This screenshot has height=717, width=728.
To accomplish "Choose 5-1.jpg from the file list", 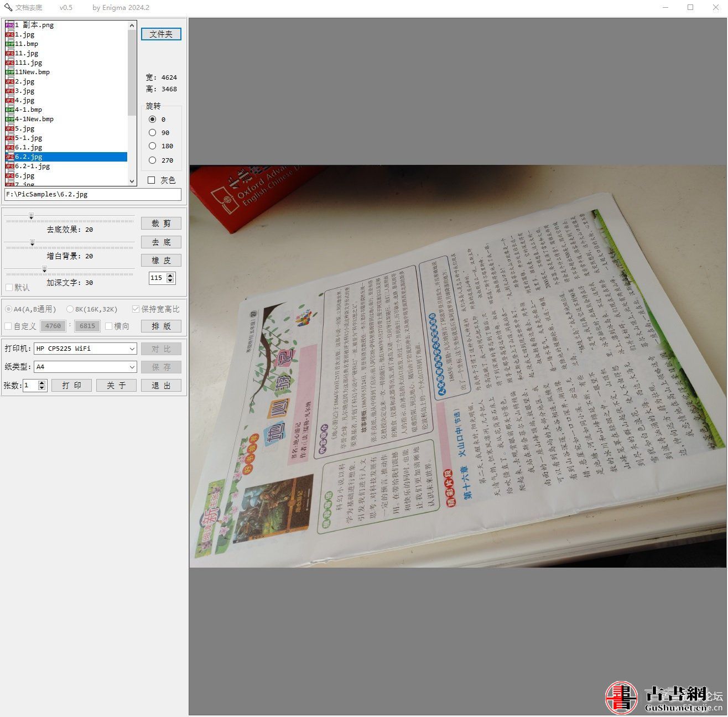I will pyautogui.click(x=28, y=138).
